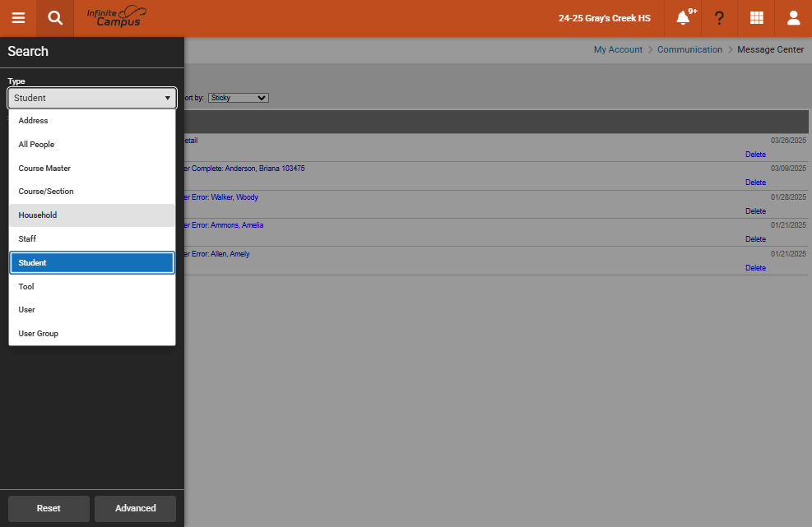
Task: Collapse the Type dropdown showing Student
Action: tap(92, 98)
